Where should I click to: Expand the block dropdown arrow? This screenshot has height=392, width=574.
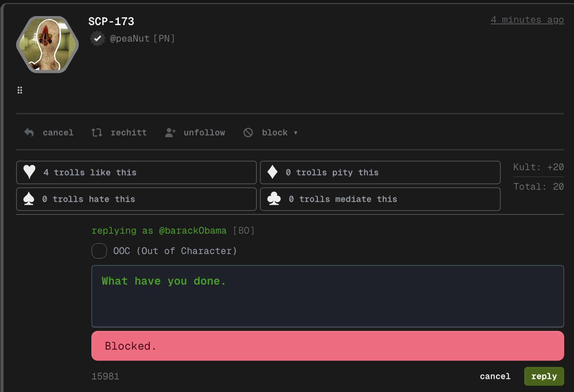click(296, 133)
